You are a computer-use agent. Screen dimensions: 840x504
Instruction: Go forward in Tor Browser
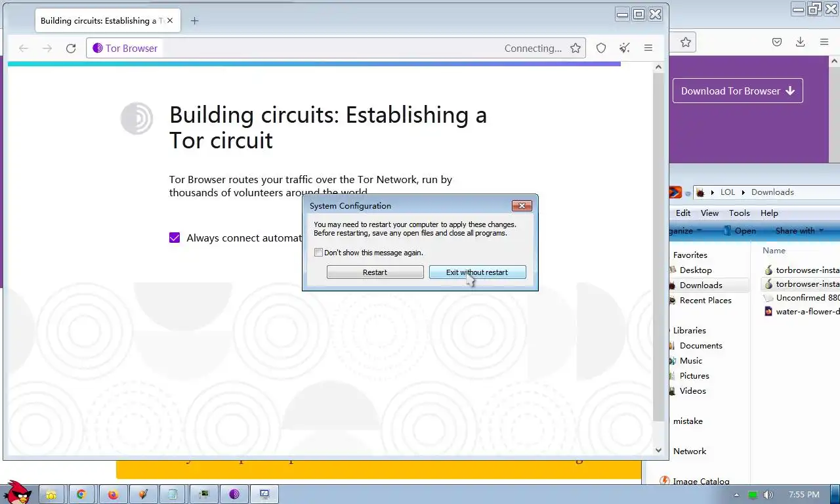47,48
